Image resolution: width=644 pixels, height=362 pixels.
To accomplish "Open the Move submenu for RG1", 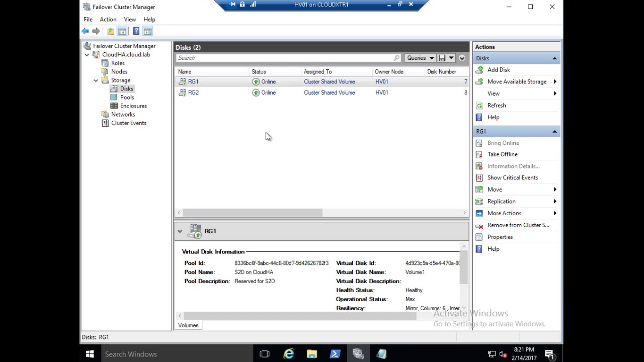I will pos(517,190).
